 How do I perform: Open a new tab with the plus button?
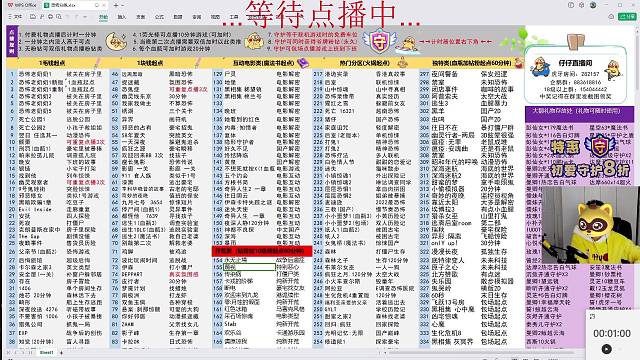[x=116, y=5]
